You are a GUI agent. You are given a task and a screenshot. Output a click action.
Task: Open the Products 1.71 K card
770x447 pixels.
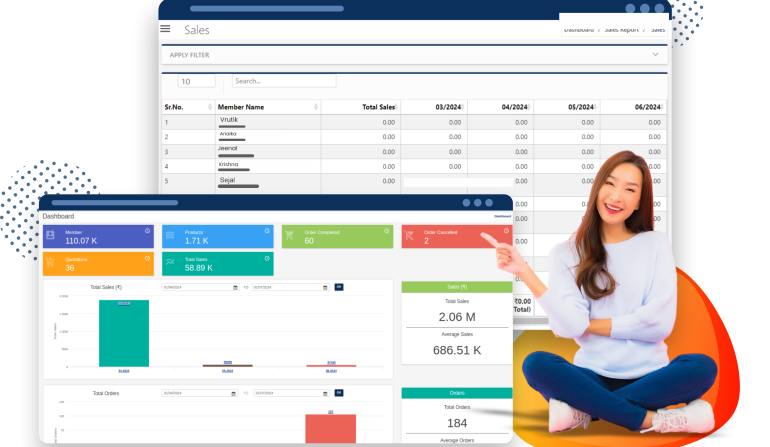pos(218,236)
